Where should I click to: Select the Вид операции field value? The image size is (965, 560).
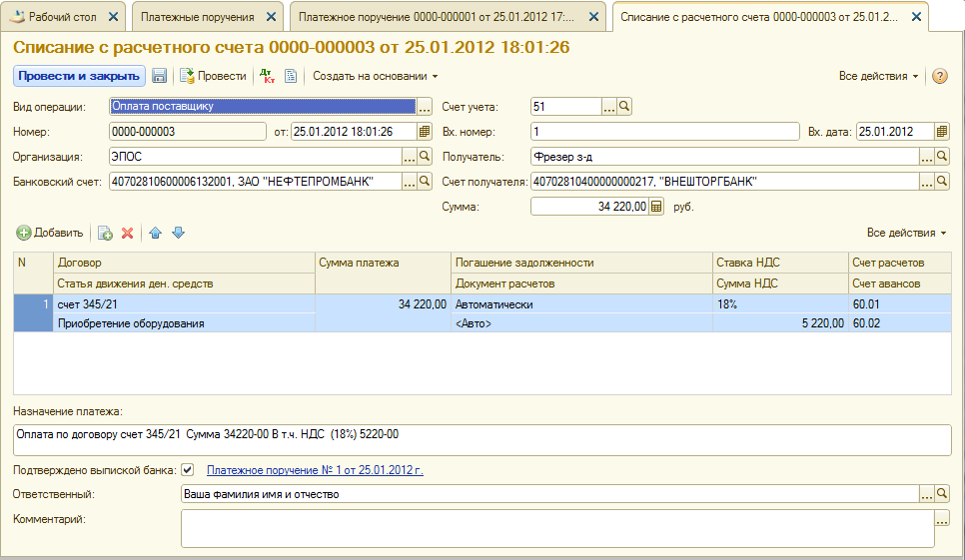pos(263,107)
